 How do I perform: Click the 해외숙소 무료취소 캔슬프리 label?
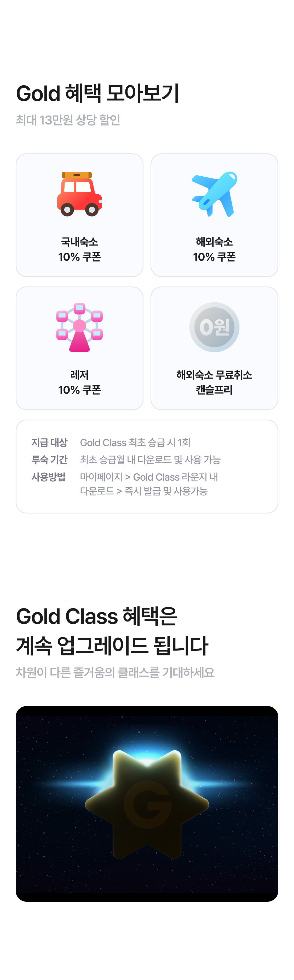(x=214, y=382)
